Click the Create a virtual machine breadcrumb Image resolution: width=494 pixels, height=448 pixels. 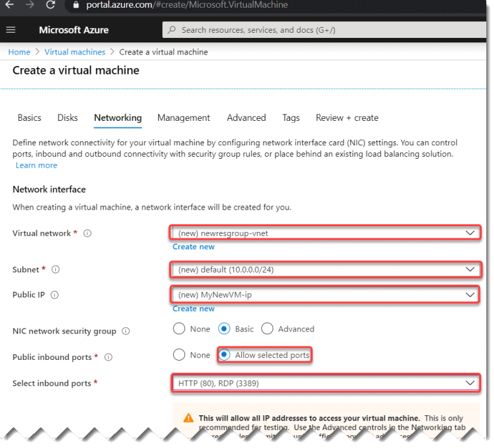163,52
